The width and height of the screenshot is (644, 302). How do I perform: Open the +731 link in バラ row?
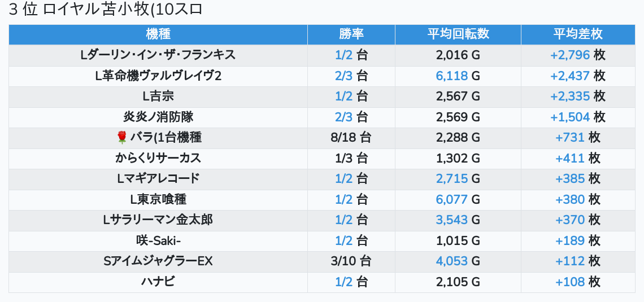(570, 137)
